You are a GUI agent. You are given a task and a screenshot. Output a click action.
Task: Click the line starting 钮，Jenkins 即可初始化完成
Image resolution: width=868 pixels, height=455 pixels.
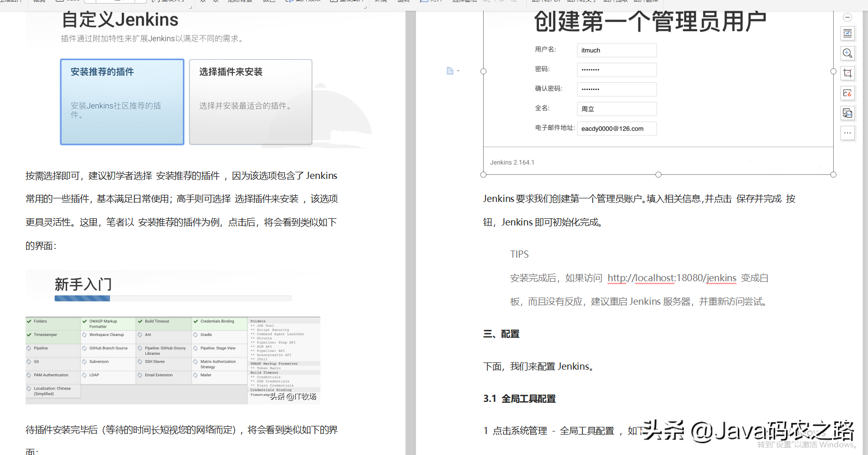click(x=544, y=222)
